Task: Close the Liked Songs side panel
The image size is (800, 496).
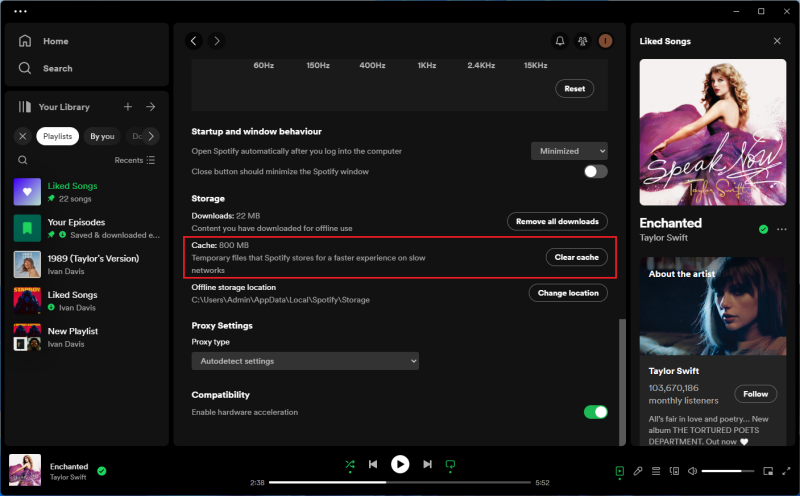Action: tap(777, 41)
